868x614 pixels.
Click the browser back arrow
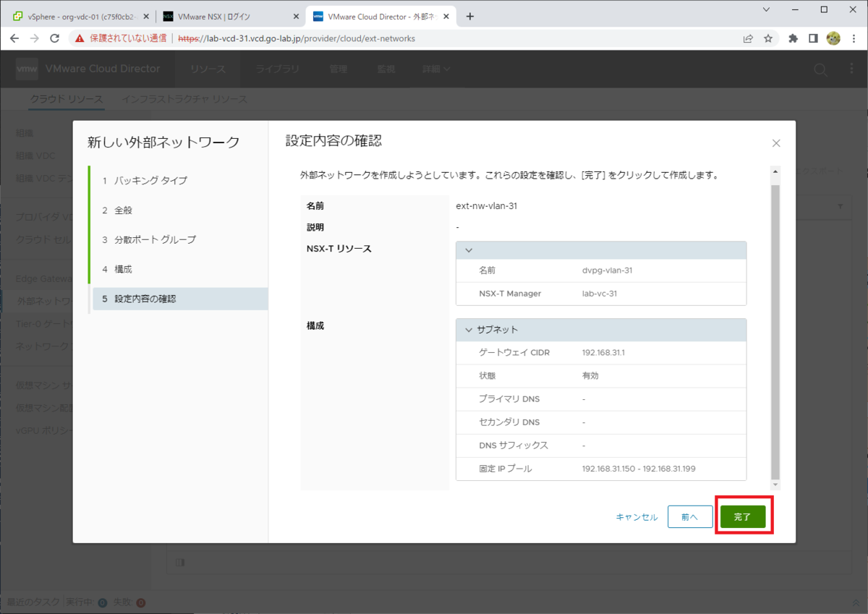[x=14, y=38]
